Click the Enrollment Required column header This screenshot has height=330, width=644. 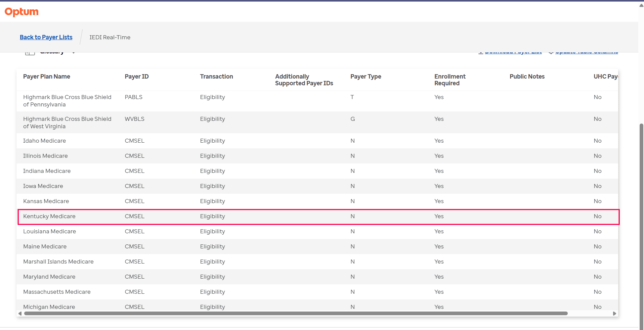450,80
